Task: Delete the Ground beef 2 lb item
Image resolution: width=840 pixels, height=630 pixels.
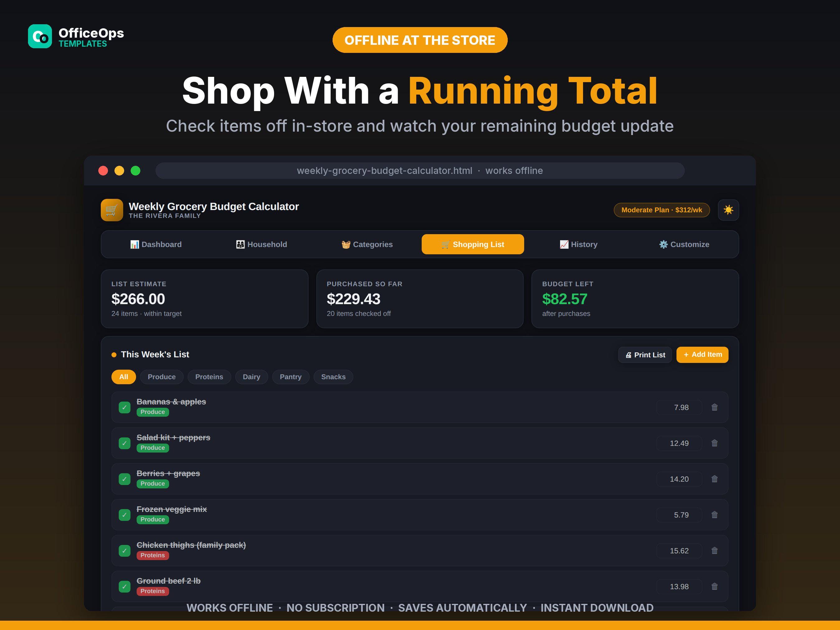Action: click(x=714, y=586)
